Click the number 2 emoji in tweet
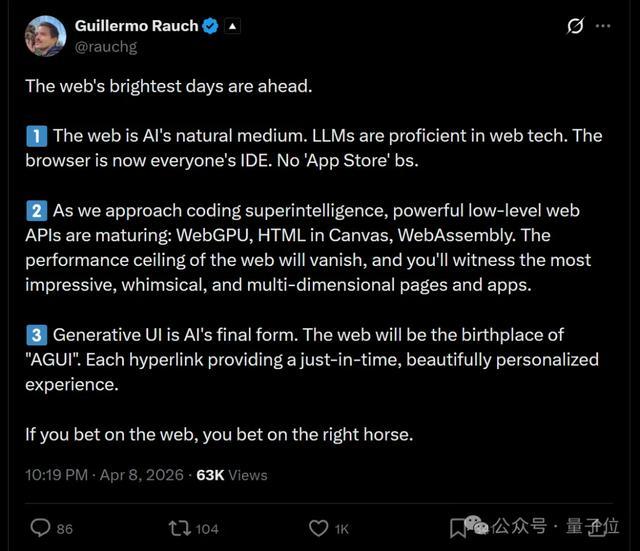Viewport: 640px width, 551px height. pyautogui.click(x=36, y=211)
